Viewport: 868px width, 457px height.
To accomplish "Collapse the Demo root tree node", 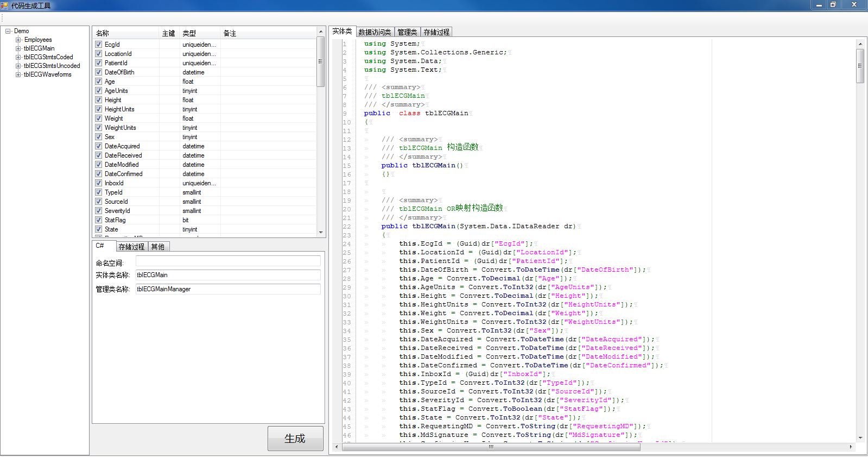I will [x=8, y=31].
